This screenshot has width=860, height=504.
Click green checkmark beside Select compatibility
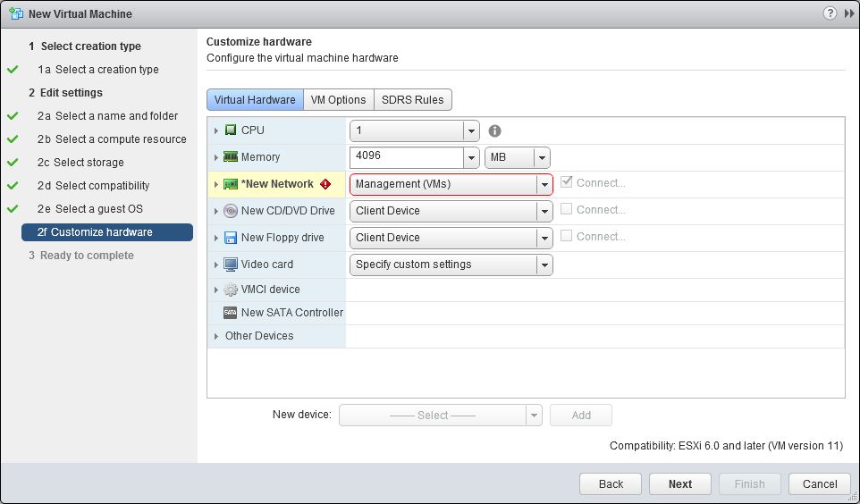click(x=13, y=185)
